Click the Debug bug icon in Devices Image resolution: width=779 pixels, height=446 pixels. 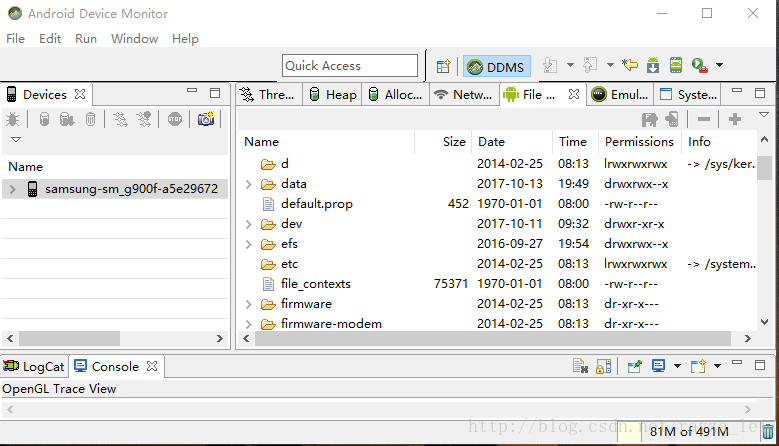point(12,119)
